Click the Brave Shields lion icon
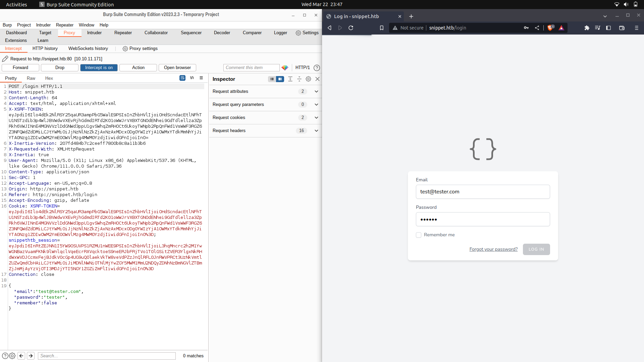The height and width of the screenshot is (362, 644). [550, 28]
